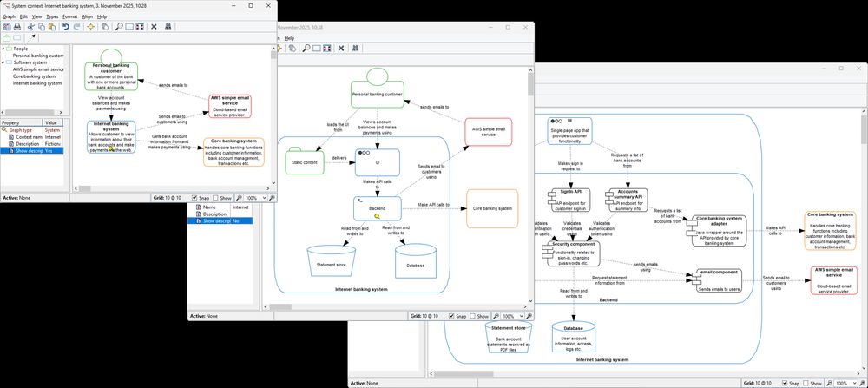
Task: Toggle Snap checkbox in middle window status bar
Action: click(x=451, y=316)
